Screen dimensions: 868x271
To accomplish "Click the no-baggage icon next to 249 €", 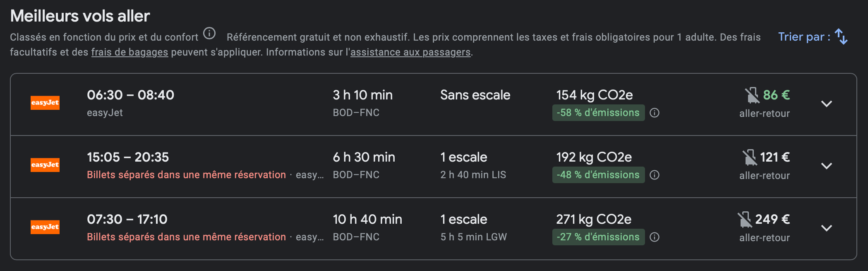I will tap(745, 220).
